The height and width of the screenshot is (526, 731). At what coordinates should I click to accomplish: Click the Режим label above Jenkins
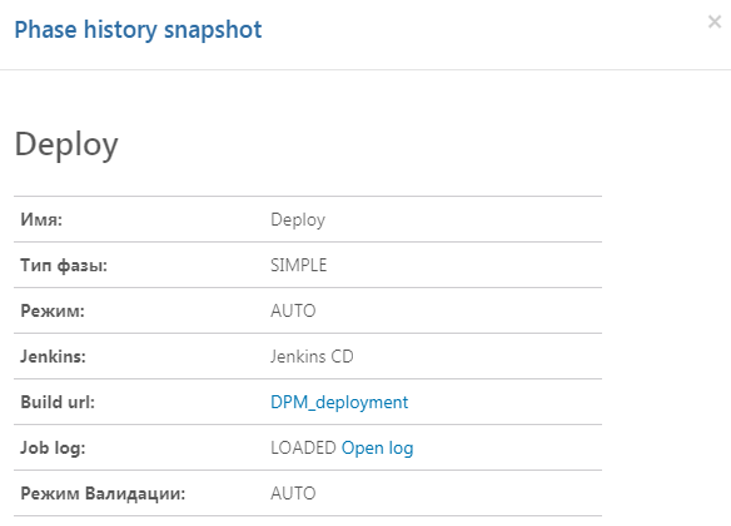coord(52,311)
